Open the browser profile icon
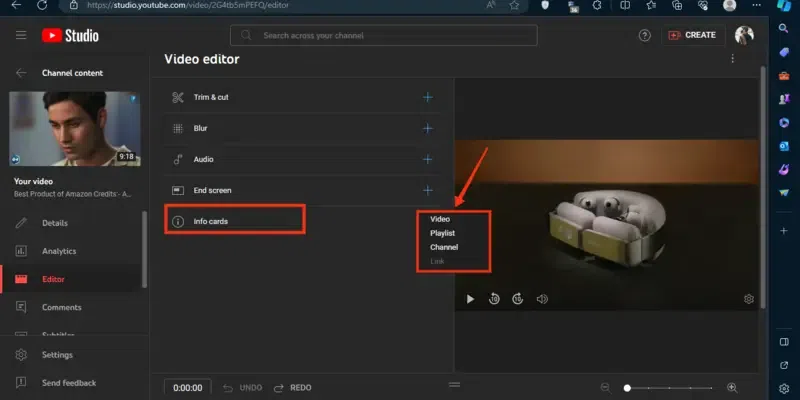800x400 pixels. tap(730, 5)
